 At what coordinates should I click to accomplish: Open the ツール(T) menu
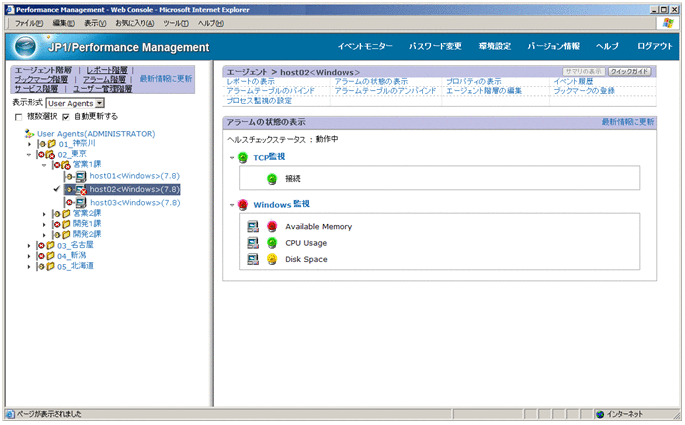pyautogui.click(x=176, y=23)
